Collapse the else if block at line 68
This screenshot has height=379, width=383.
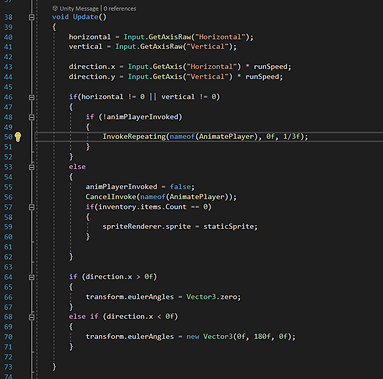(x=31, y=317)
